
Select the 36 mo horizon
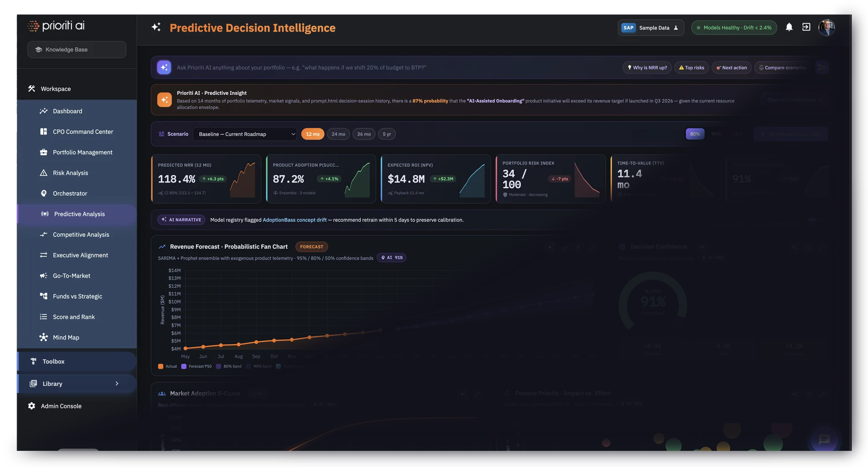point(363,134)
